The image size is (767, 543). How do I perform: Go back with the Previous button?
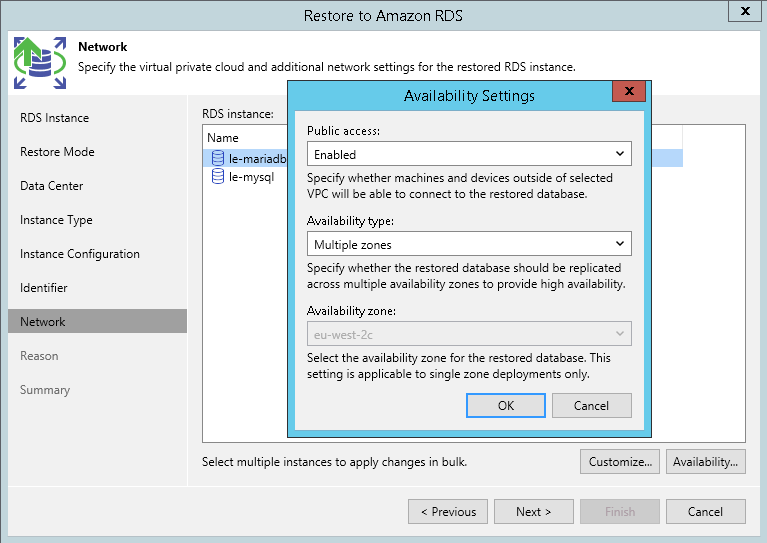click(448, 512)
